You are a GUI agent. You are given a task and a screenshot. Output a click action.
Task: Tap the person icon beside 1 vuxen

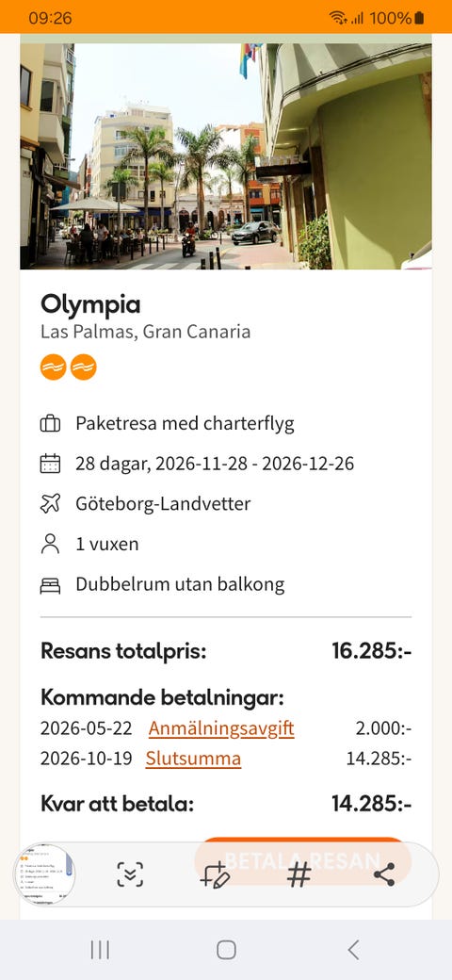click(50, 544)
